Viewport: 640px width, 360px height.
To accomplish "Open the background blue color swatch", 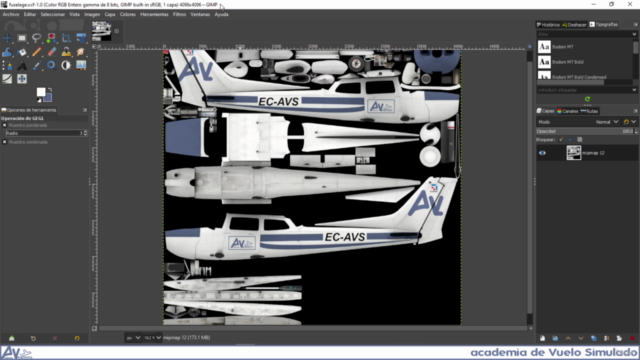I will (49, 98).
